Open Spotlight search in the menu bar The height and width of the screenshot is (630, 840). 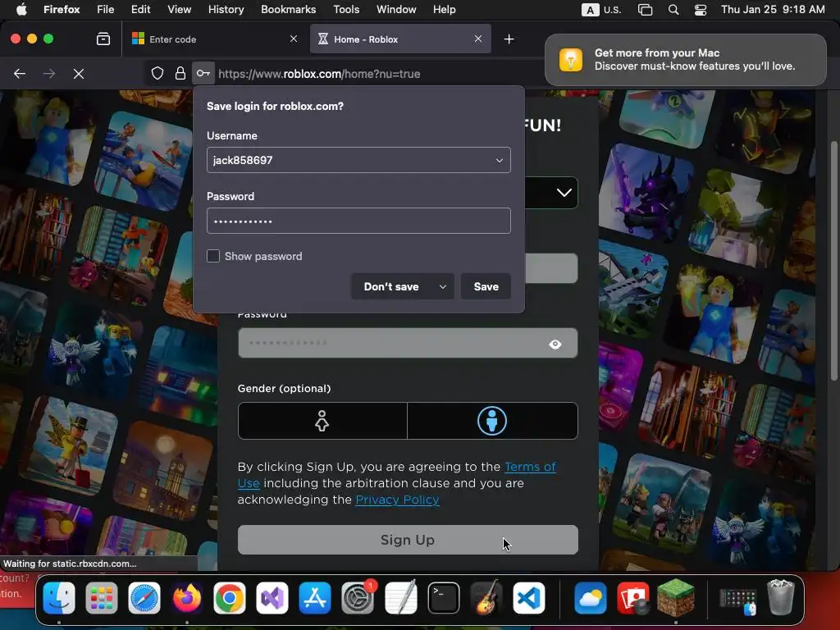(673, 9)
